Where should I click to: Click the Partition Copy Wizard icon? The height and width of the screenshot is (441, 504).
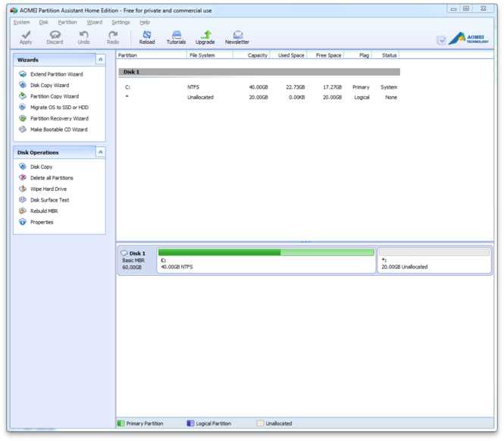[23, 95]
